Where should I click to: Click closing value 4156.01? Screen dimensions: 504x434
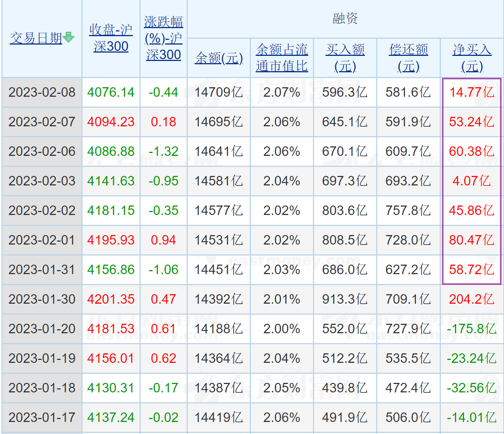coord(111,358)
